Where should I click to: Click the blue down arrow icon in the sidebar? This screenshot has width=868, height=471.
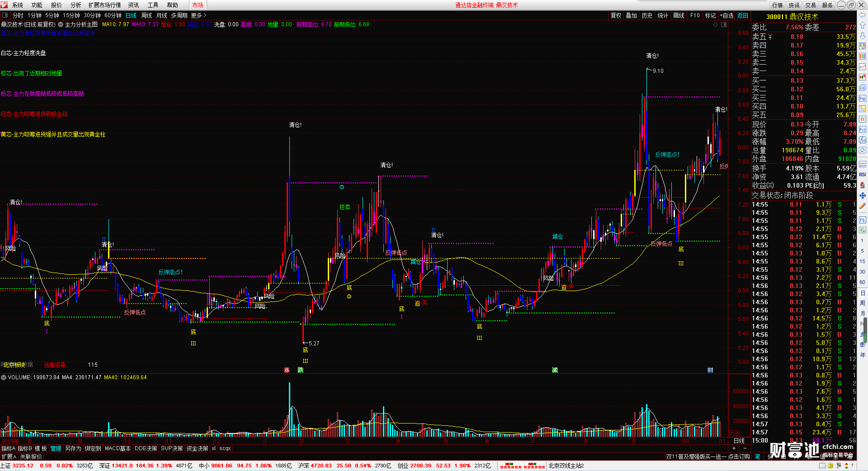coord(863,35)
